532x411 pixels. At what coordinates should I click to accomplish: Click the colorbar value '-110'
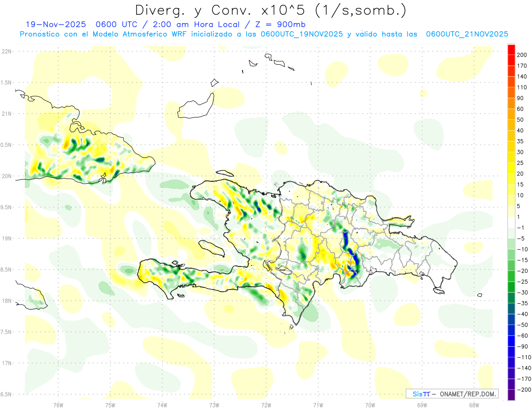[523, 357]
